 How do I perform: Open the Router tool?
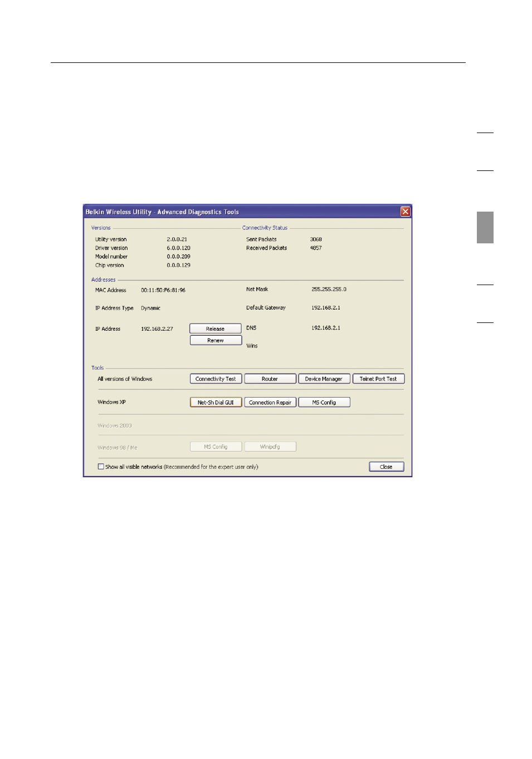pos(270,379)
